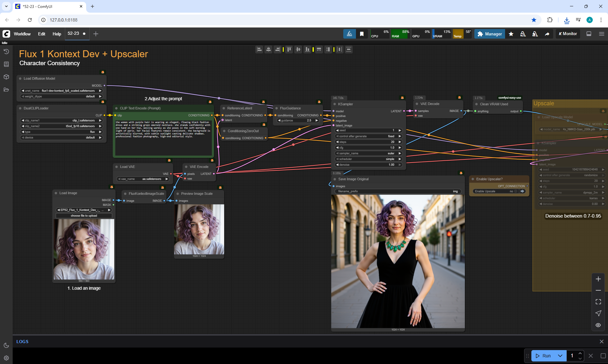Open the sampler_name euler combo
The width and height of the screenshot is (608, 364).
point(369,153)
